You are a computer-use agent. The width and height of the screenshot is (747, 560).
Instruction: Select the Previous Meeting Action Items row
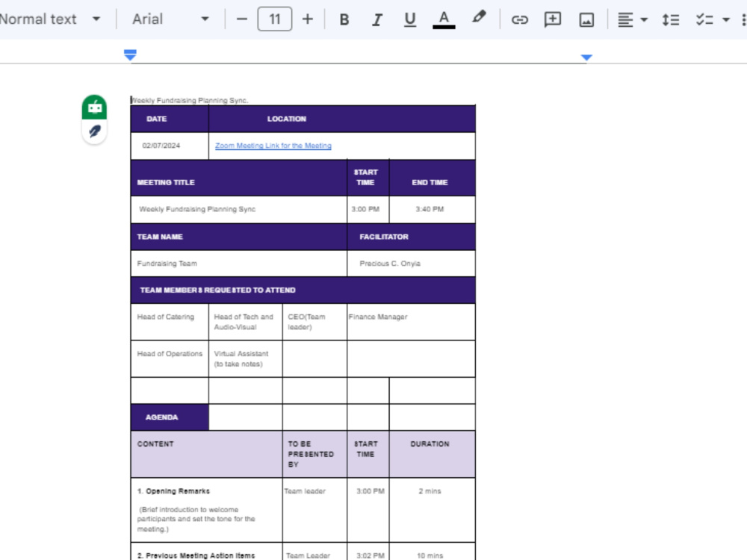206,553
